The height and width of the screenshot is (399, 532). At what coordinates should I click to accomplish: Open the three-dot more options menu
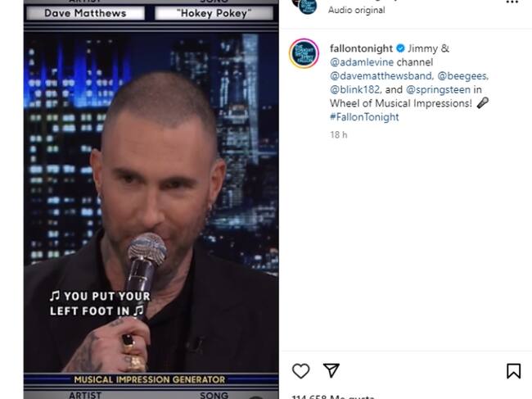pos(512,2)
